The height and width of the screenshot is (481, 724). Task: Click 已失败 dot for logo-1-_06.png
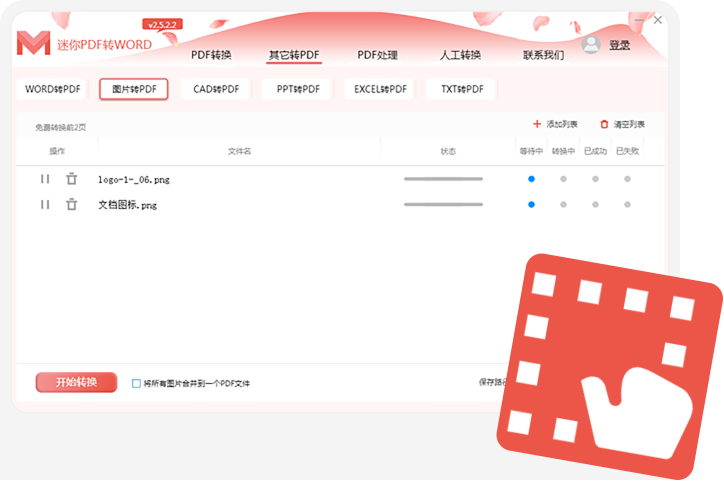click(627, 179)
